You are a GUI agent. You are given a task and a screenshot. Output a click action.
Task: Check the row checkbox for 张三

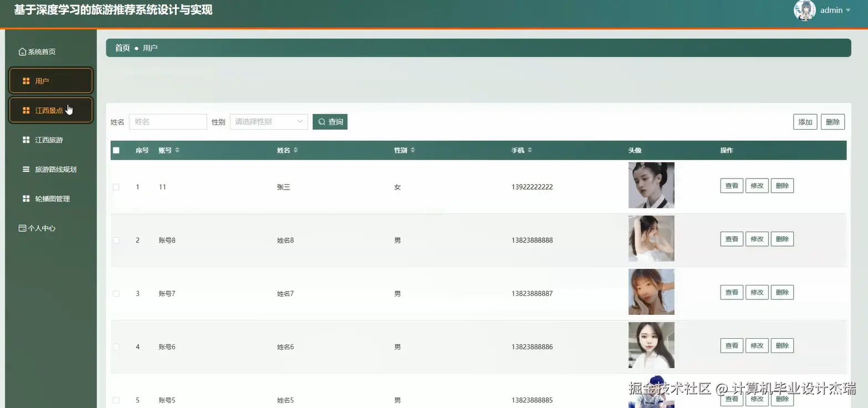116,187
